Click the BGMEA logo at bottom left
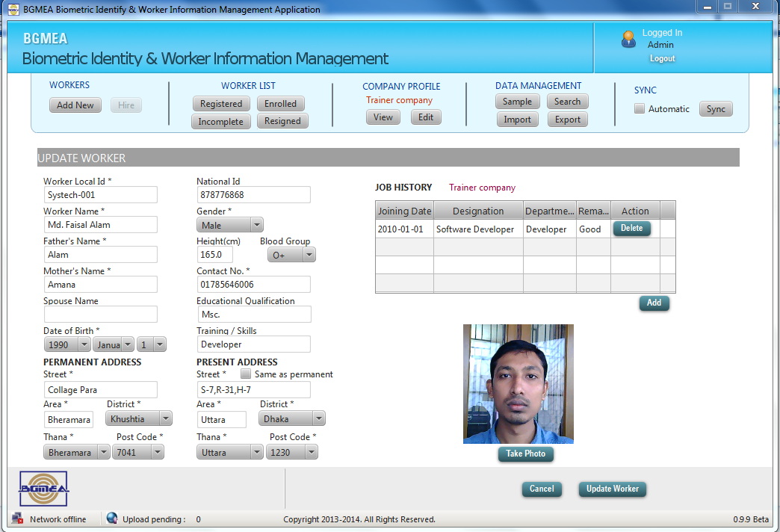This screenshot has width=780, height=532. coord(43,489)
